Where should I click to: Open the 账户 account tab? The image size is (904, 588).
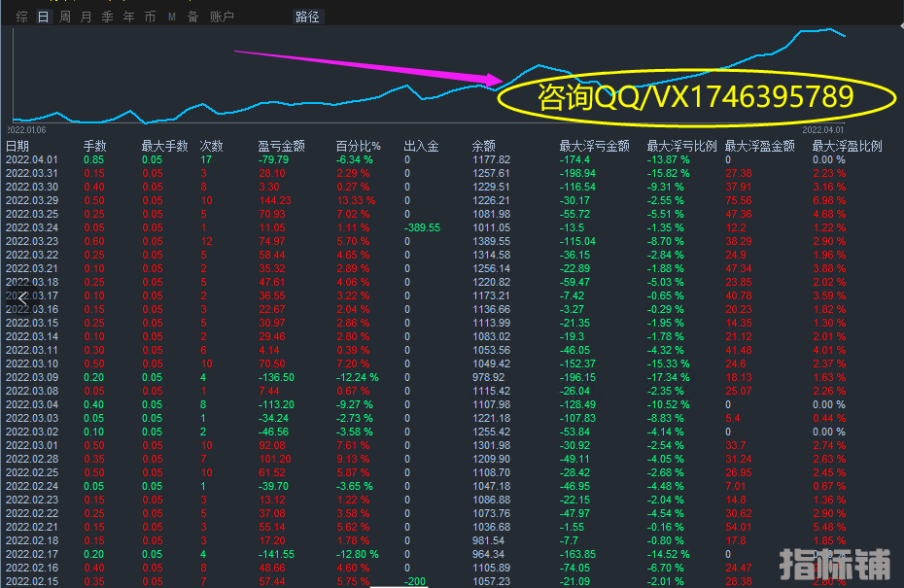222,17
